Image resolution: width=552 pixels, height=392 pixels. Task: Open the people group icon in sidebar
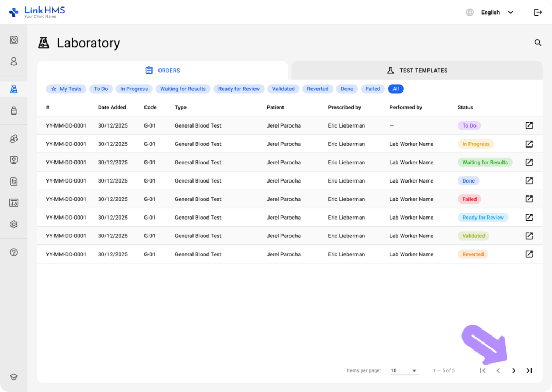[13, 138]
